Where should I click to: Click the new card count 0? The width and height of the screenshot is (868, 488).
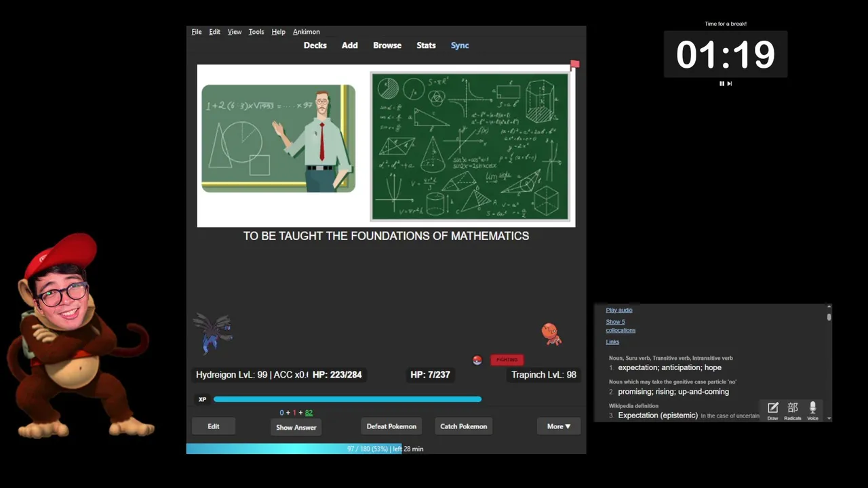coord(281,413)
